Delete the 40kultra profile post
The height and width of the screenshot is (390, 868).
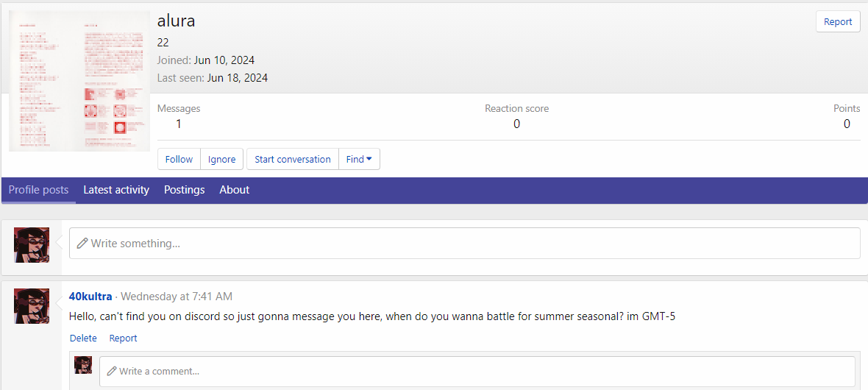tap(83, 338)
